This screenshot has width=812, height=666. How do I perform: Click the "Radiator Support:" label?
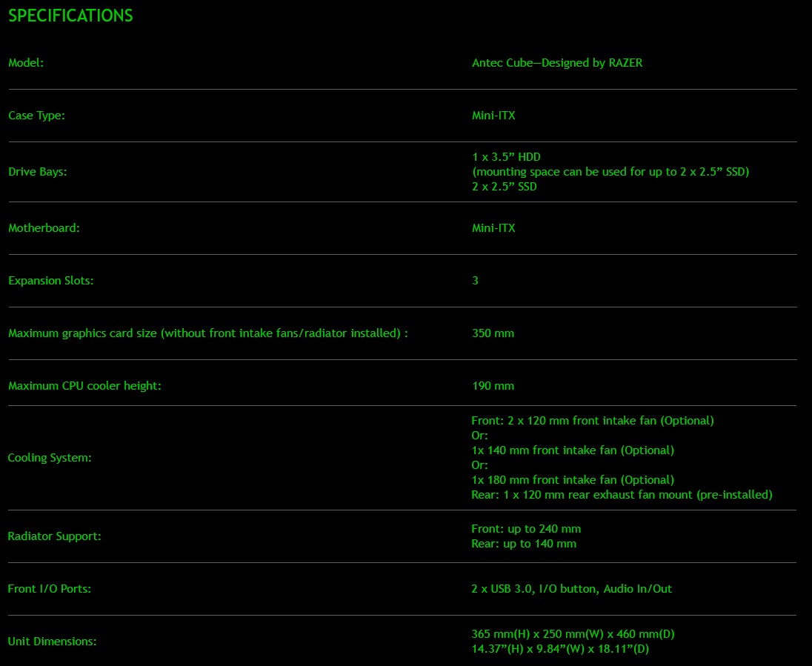click(54, 536)
